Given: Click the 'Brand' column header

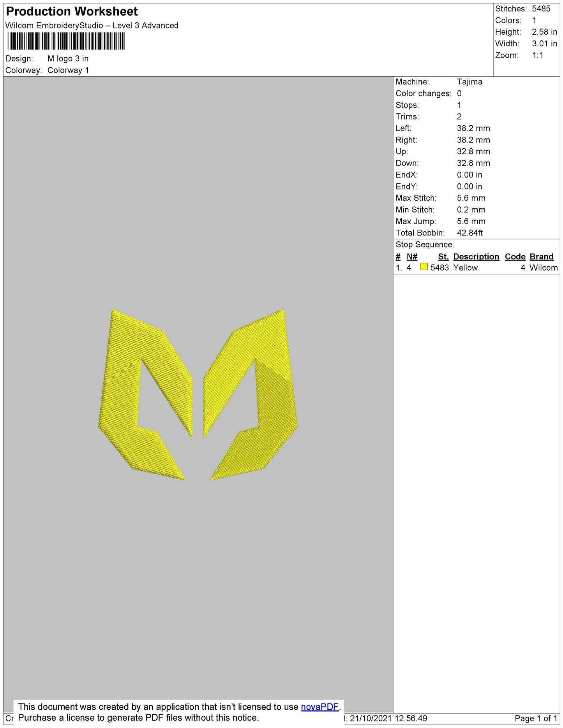Looking at the screenshot, I should [542, 257].
